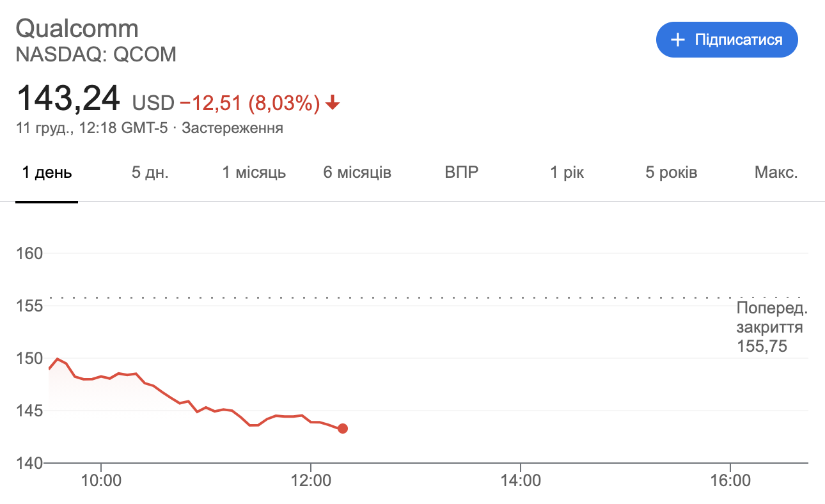Viewport: 825px width, 504px height.
Task: Switch to the 1 місяць range
Action: [x=254, y=173]
